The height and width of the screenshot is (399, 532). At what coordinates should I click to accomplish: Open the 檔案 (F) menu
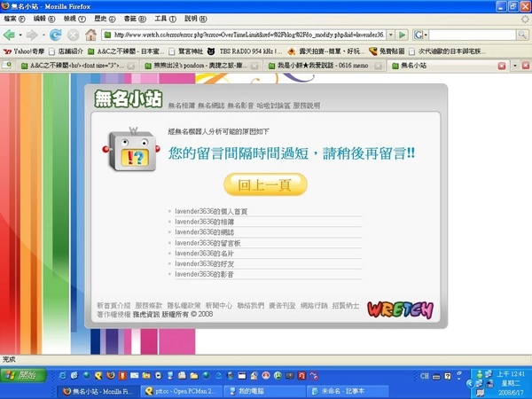(x=14, y=19)
